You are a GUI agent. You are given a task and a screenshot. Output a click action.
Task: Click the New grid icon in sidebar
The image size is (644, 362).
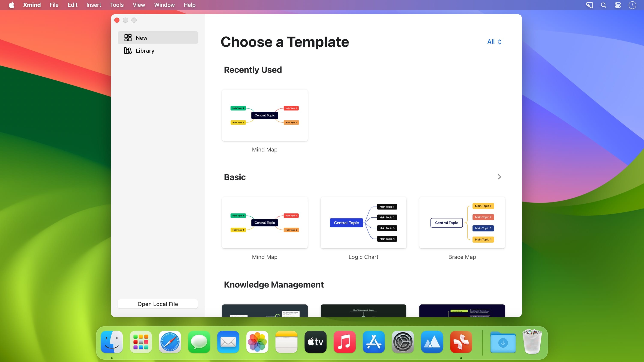128,38
